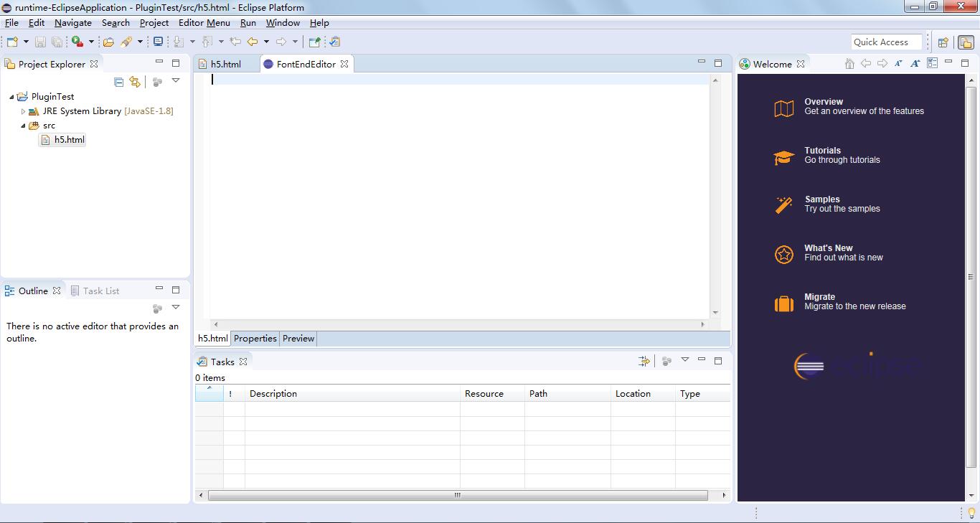Close the FontEndEditor tab
This screenshot has width=980, height=523.
pos(344,64)
